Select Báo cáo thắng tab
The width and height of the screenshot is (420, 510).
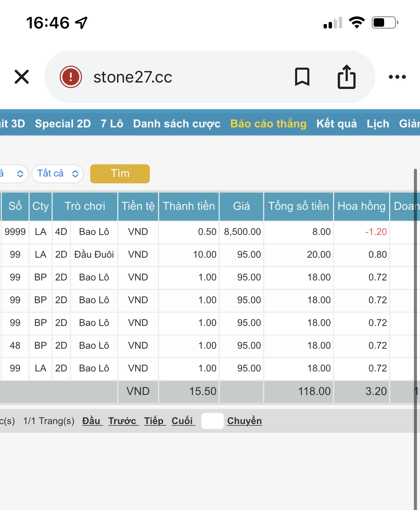[268, 123]
